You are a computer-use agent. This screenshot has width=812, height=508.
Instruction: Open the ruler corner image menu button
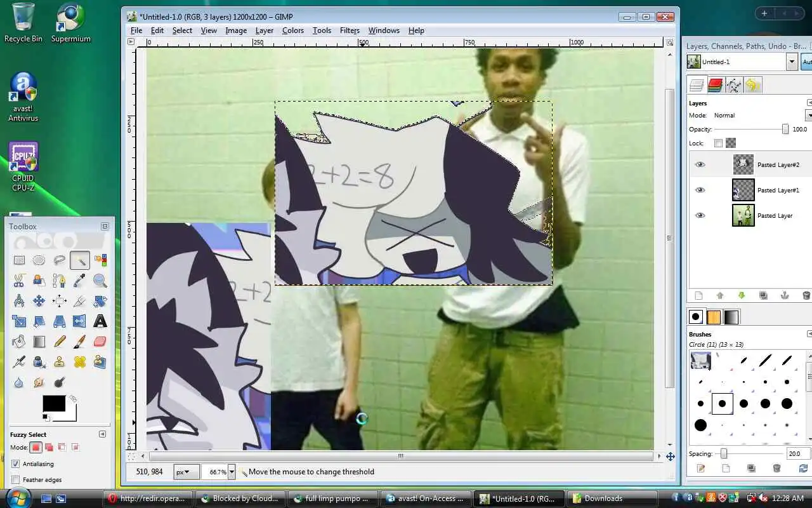(131, 42)
